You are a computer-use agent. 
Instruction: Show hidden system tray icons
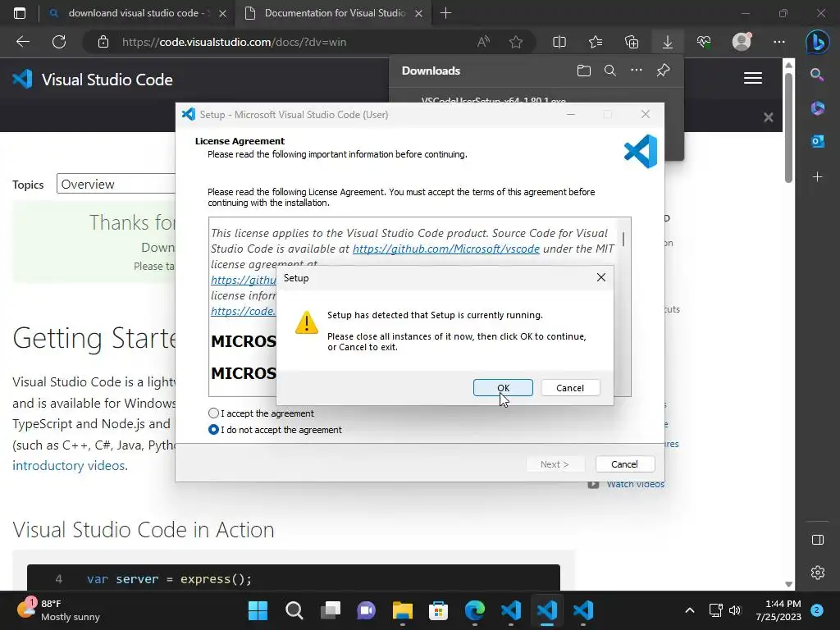[689, 610]
